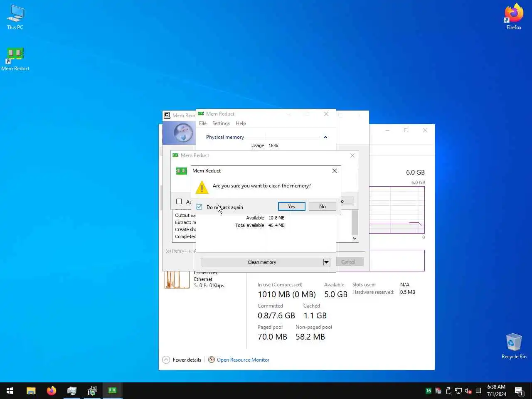Tick the checkbox in the gray Mem Reduct window
The height and width of the screenshot is (399, 532).
coord(179,202)
